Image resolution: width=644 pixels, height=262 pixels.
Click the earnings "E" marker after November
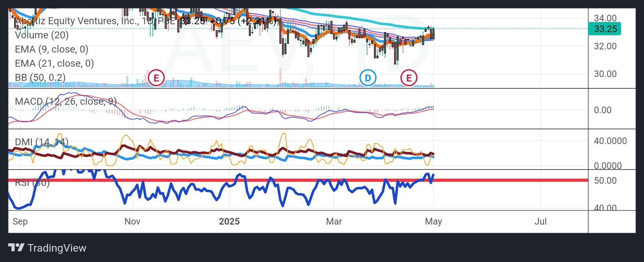pos(156,78)
